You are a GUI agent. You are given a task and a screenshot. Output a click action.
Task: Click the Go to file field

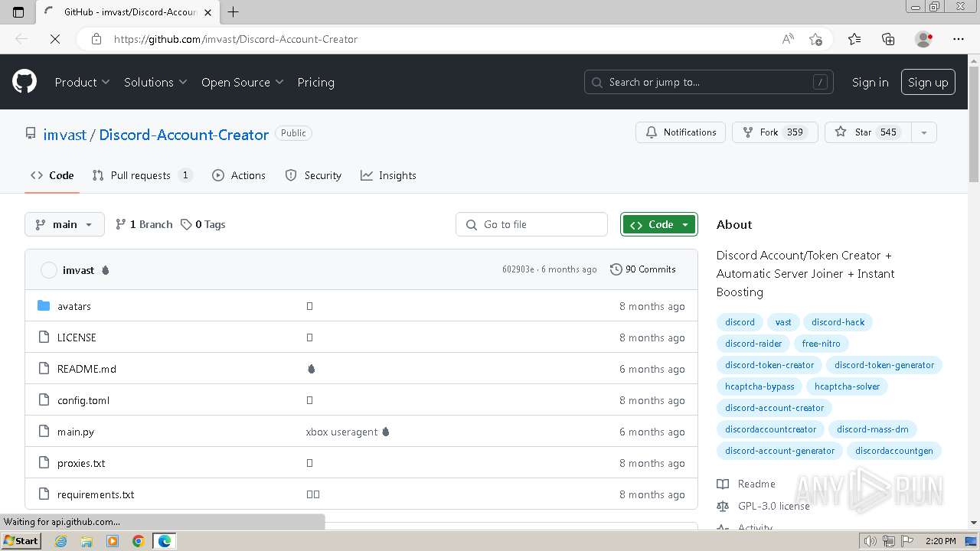click(532, 224)
